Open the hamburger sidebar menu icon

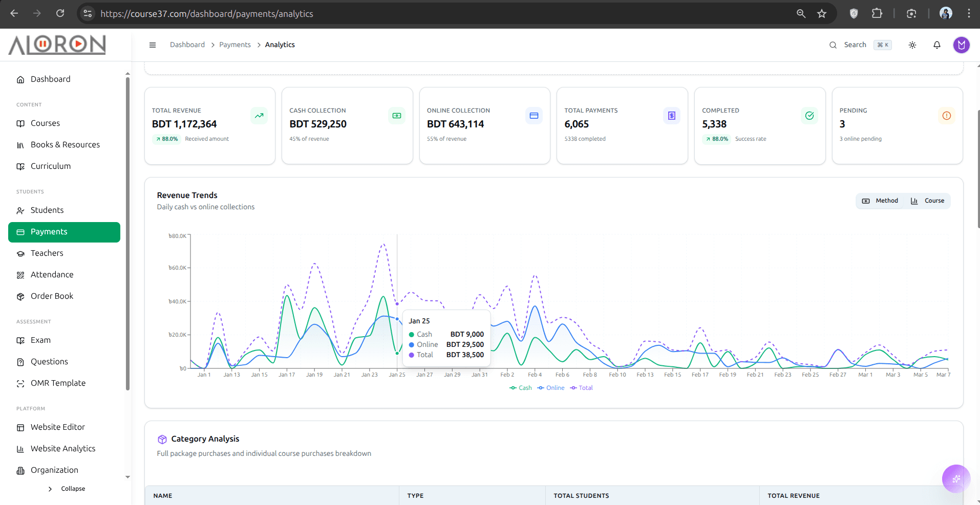tap(152, 45)
